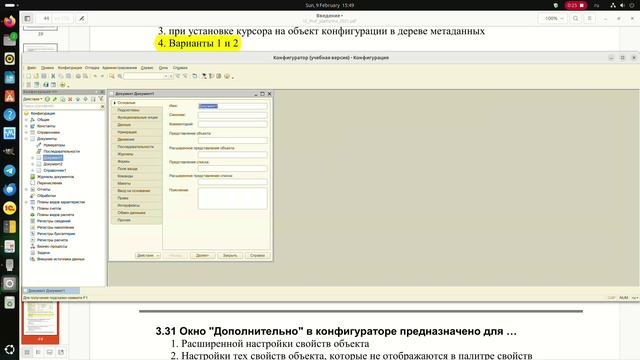The width and height of the screenshot is (640, 360).
Task: Switch to the Формы tab
Action: point(137,162)
